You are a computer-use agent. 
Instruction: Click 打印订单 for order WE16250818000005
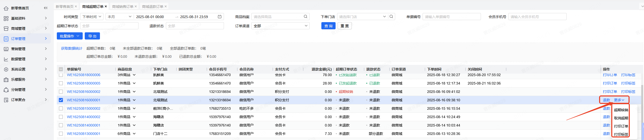610,83
